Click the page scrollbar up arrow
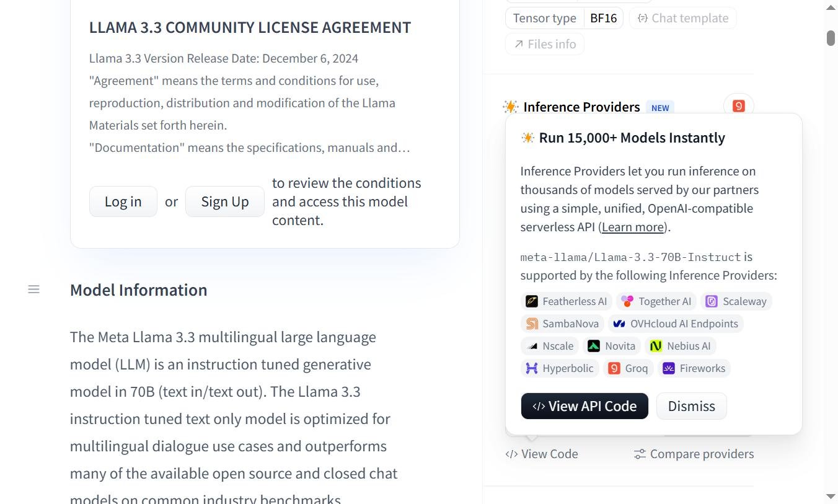Viewport: 838px width, 504px height. tap(831, 7)
